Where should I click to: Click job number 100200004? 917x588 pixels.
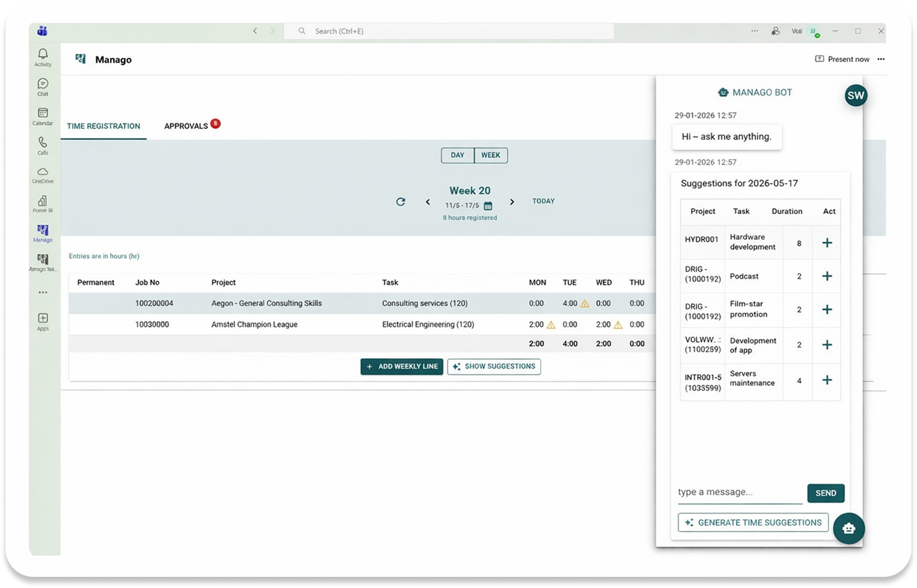[154, 304]
